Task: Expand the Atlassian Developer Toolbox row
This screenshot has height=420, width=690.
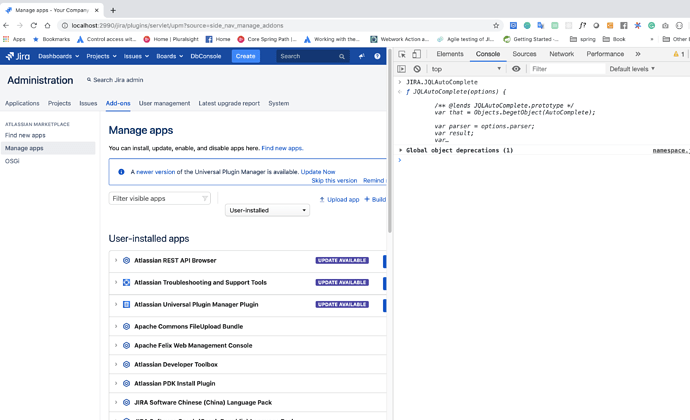Action: click(116, 365)
